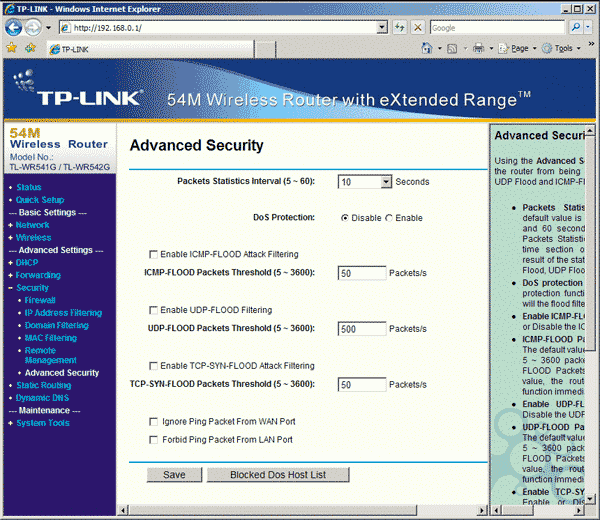Expand the DHCP menu item

(x=27, y=262)
